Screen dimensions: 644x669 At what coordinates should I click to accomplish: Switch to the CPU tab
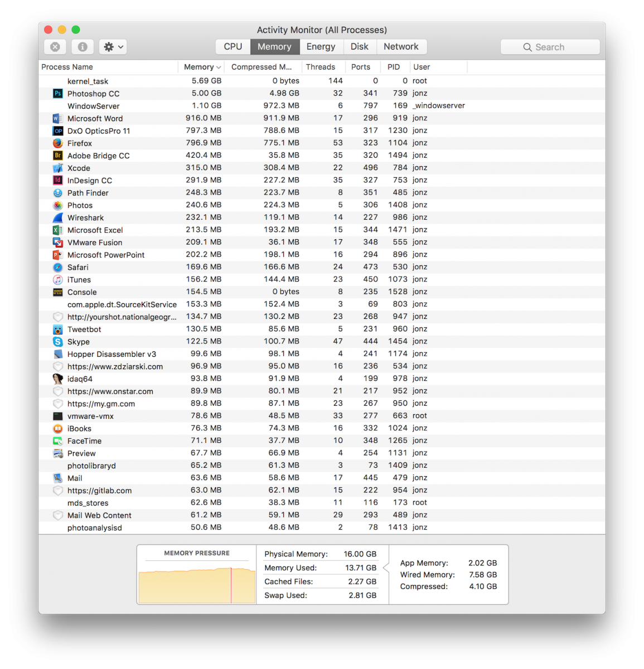tap(233, 46)
